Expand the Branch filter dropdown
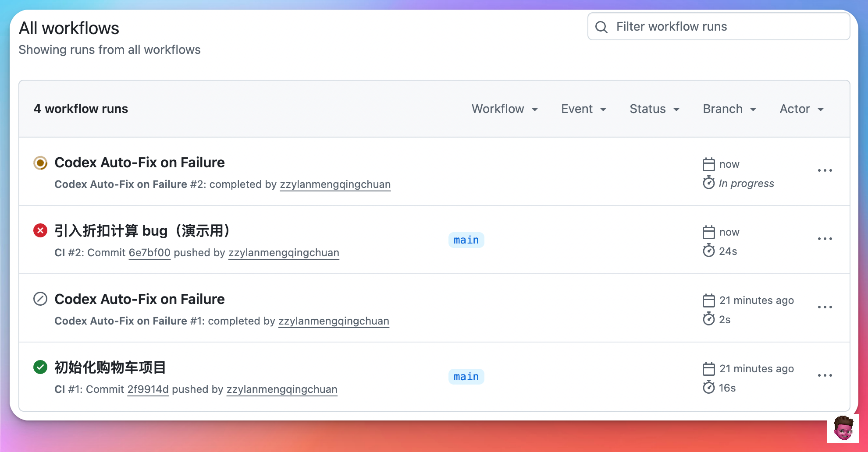This screenshot has width=868, height=452. click(730, 109)
